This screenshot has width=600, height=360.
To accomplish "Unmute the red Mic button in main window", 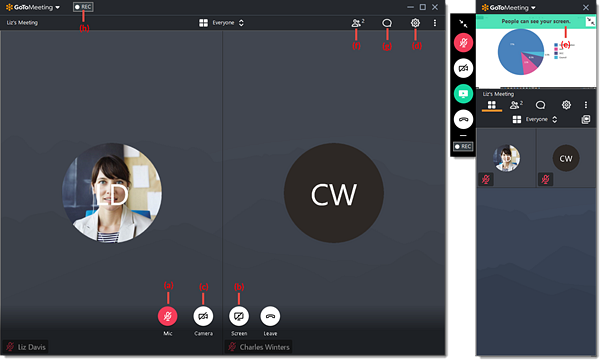I will pyautogui.click(x=168, y=316).
